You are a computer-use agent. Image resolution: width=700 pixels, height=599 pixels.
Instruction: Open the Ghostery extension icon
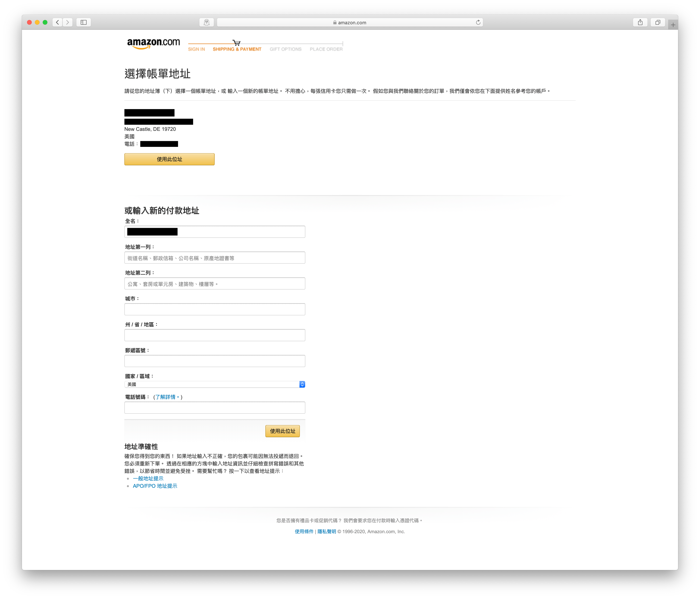point(206,22)
